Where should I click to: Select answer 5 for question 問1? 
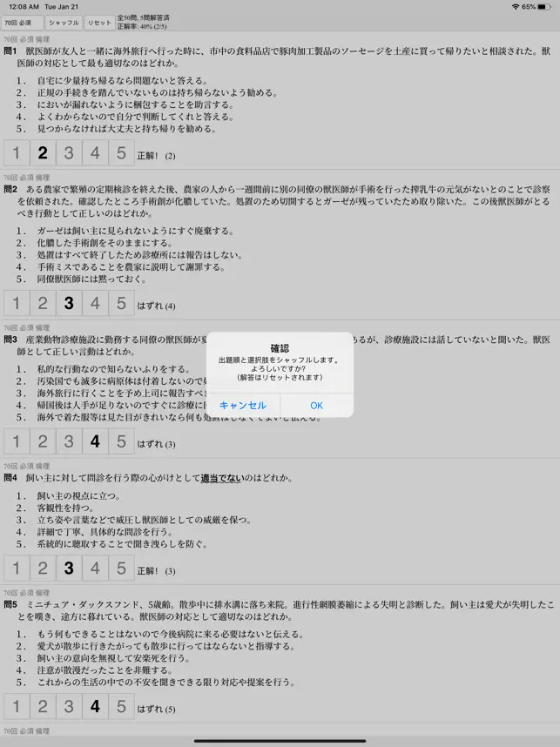click(x=122, y=153)
